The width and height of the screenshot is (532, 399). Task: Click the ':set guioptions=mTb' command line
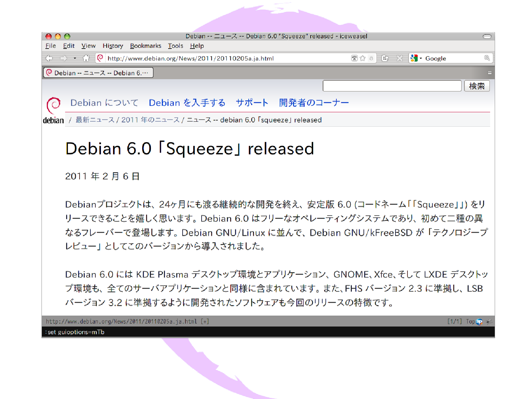75,332
